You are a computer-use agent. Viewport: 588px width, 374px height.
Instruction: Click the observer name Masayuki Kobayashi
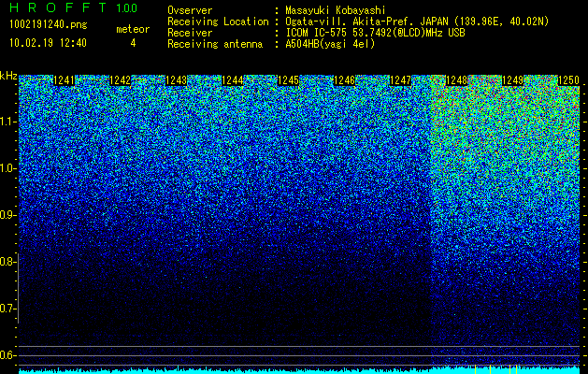[x=336, y=10]
